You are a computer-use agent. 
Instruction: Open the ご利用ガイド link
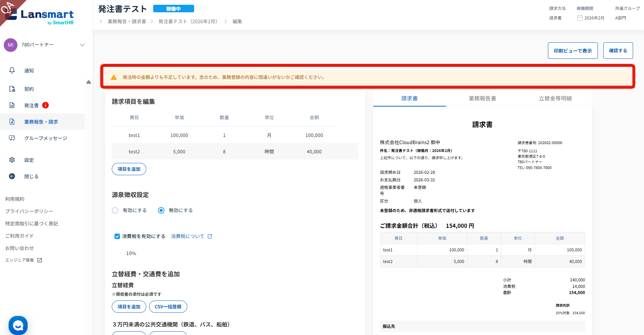tap(19, 236)
